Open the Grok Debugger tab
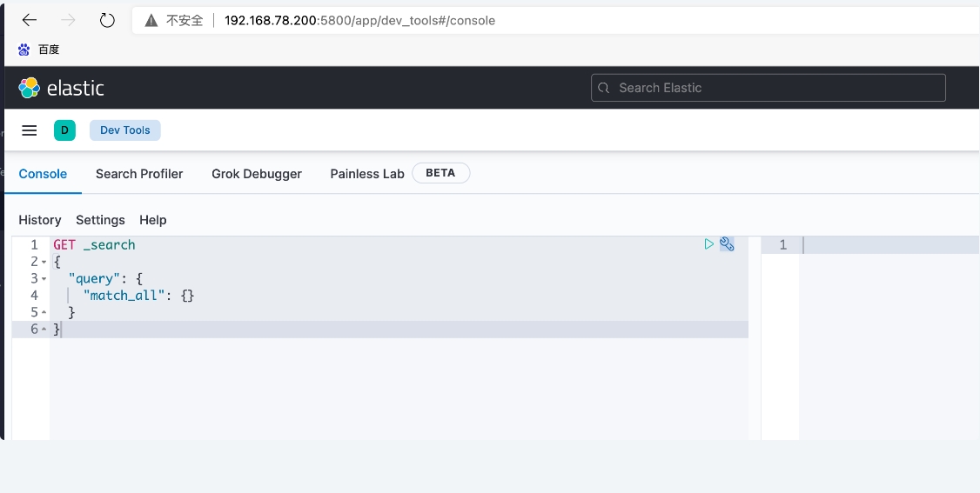The width and height of the screenshot is (980, 493). (257, 174)
